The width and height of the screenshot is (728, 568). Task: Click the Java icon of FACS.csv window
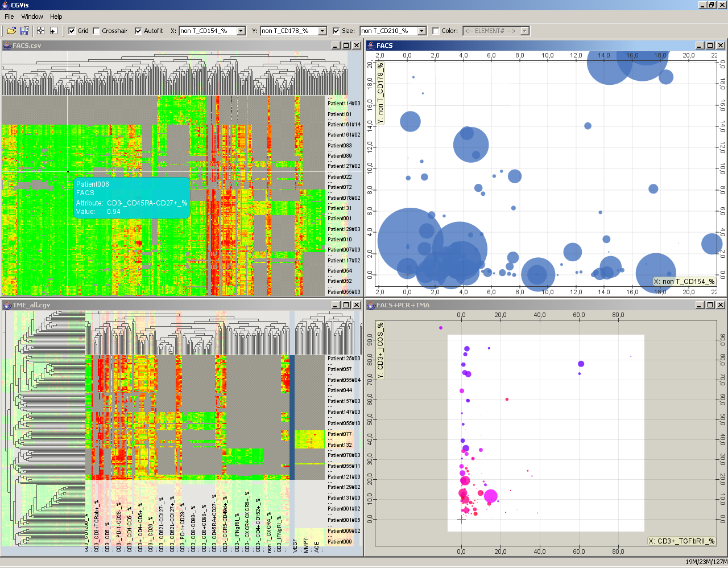point(7,46)
